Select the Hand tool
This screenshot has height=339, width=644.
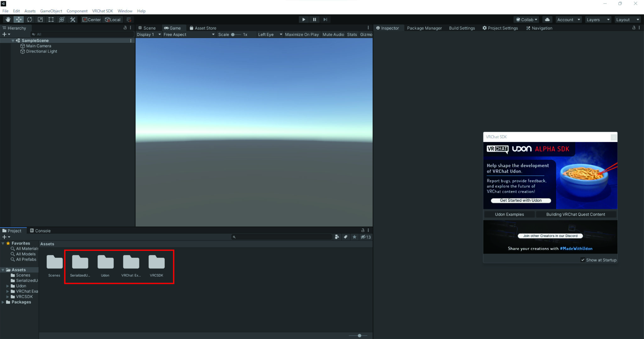(x=8, y=20)
